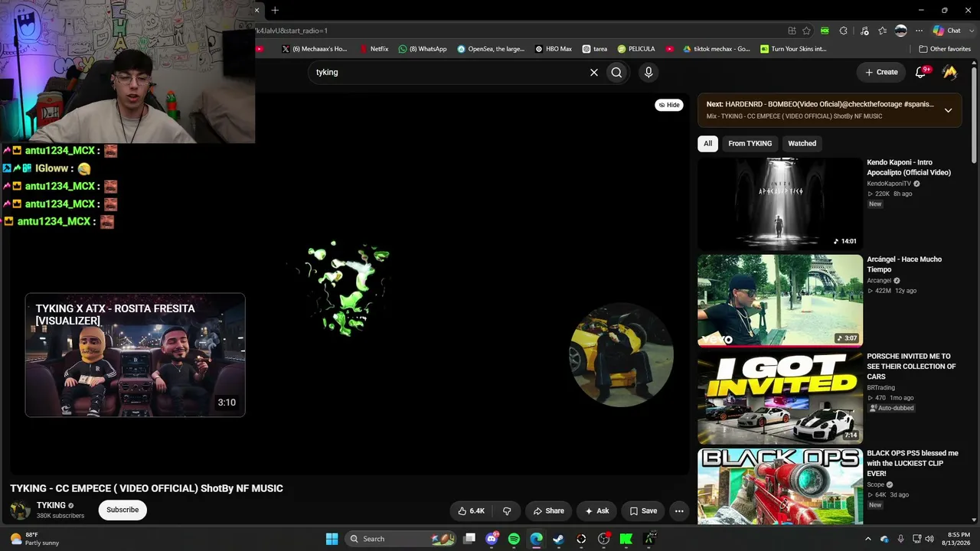980x551 pixels.
Task: Open Windows Start menu
Action: [332, 539]
